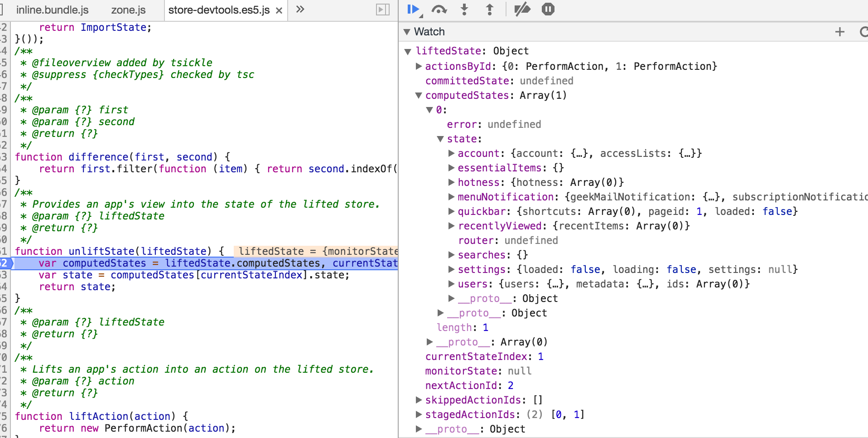Expand skippedActionIds array
The height and width of the screenshot is (438, 868).
(x=419, y=400)
